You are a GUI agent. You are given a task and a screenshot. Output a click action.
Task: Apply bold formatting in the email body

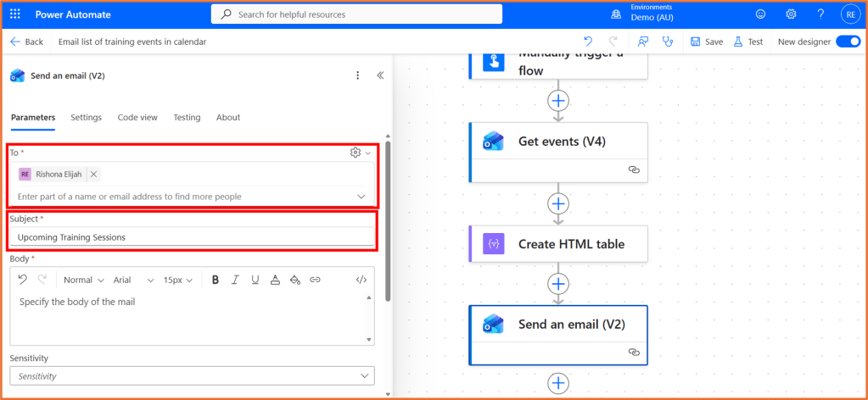click(x=216, y=280)
